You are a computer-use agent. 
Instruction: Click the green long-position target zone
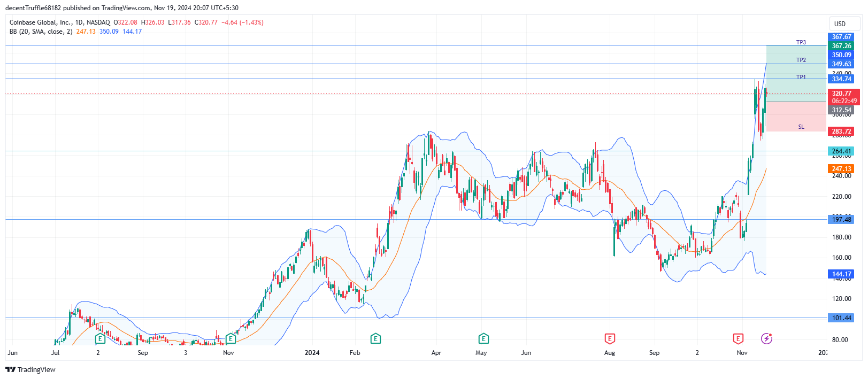[796, 73]
